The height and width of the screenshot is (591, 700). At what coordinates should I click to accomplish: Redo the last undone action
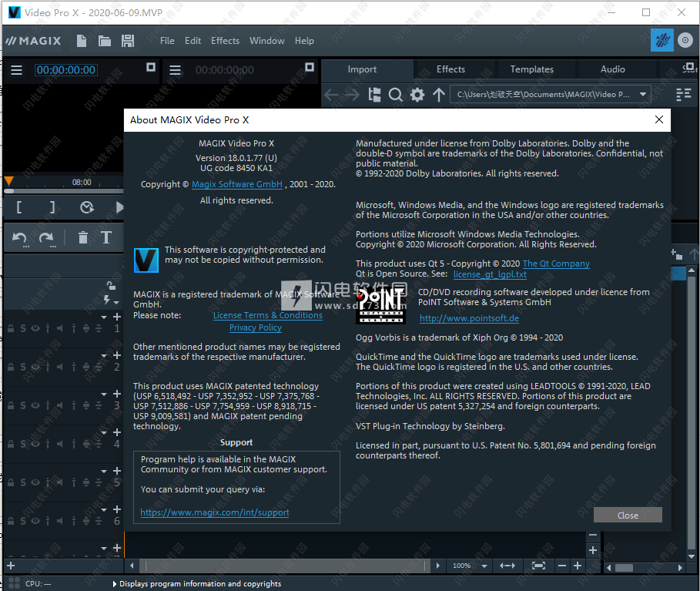click(47, 239)
